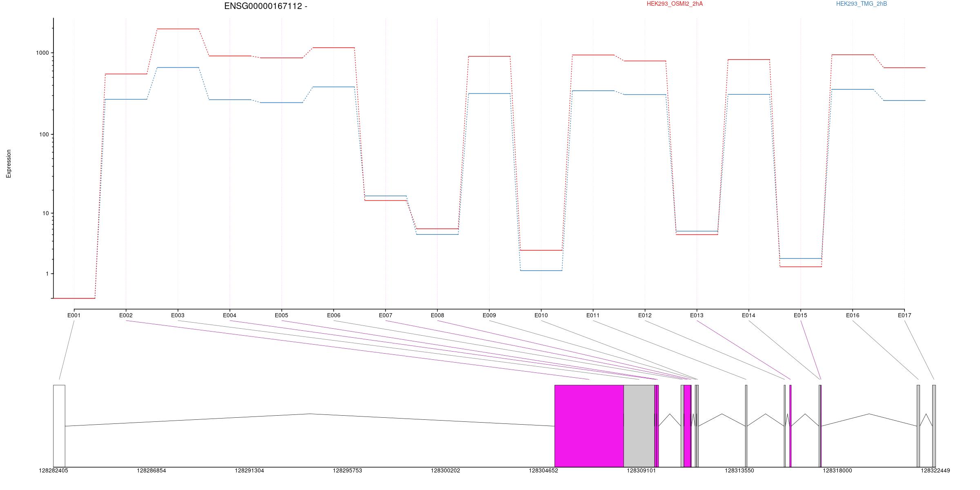Click the E004 exon label

[x=229, y=315]
